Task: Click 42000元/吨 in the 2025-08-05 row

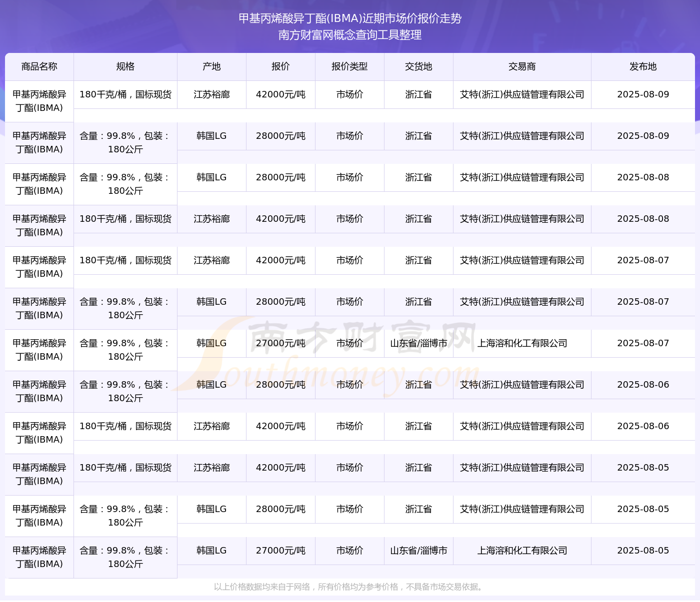Action: coord(280,468)
